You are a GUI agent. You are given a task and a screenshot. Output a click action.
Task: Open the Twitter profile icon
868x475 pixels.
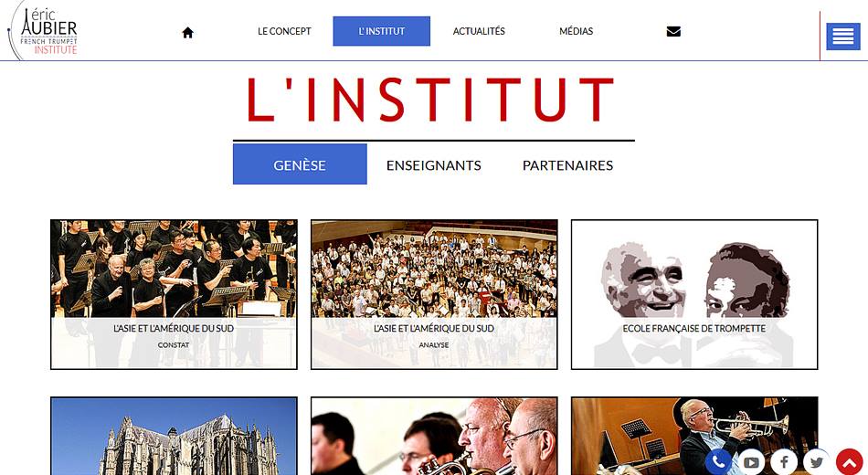coord(817,461)
